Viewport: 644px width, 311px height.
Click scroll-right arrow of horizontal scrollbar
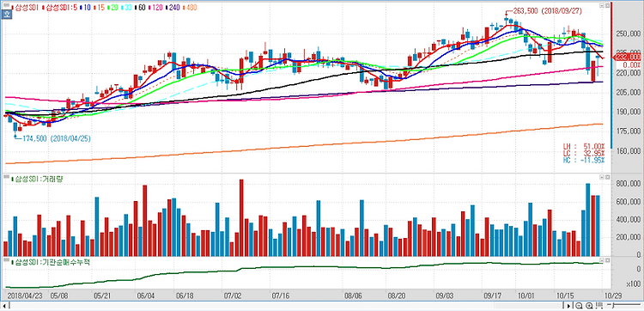pos(568,306)
